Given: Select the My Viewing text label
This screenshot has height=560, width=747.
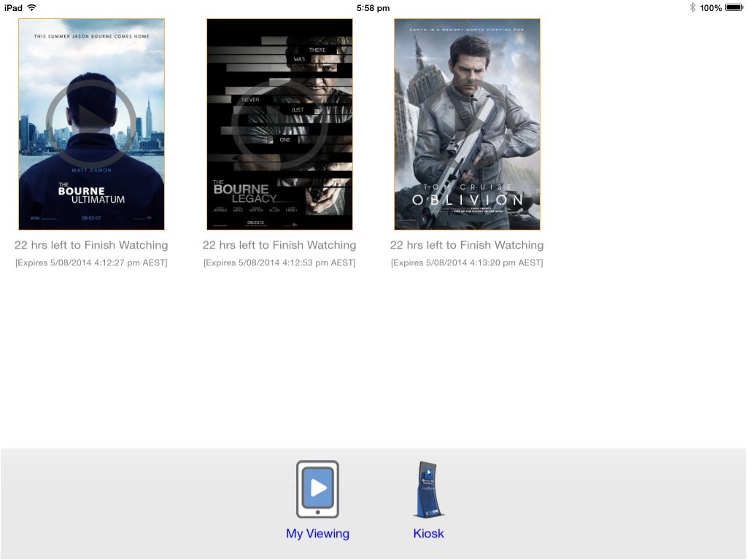Looking at the screenshot, I should tap(317, 534).
